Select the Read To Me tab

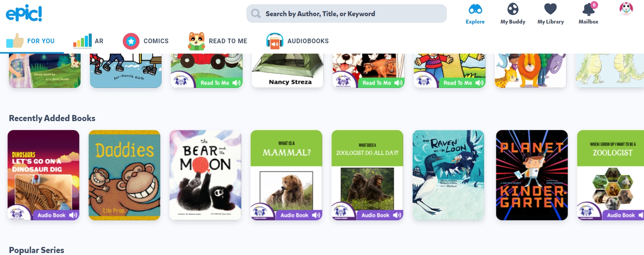[217, 41]
